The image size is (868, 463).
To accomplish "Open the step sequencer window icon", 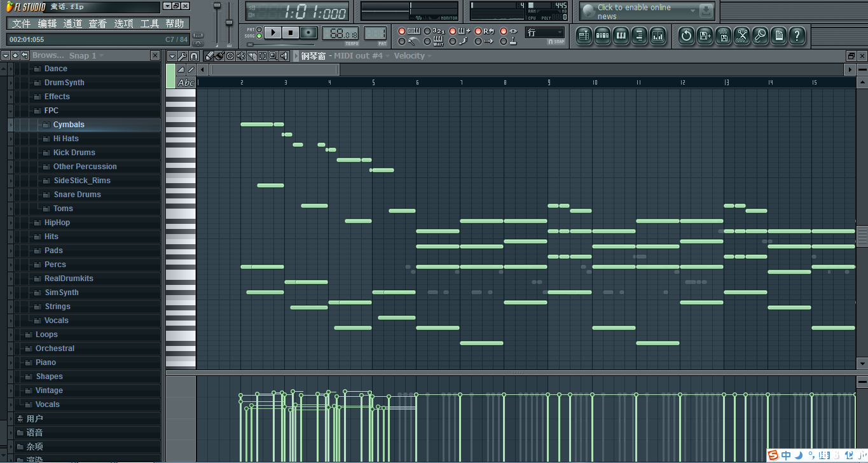I will pos(602,35).
